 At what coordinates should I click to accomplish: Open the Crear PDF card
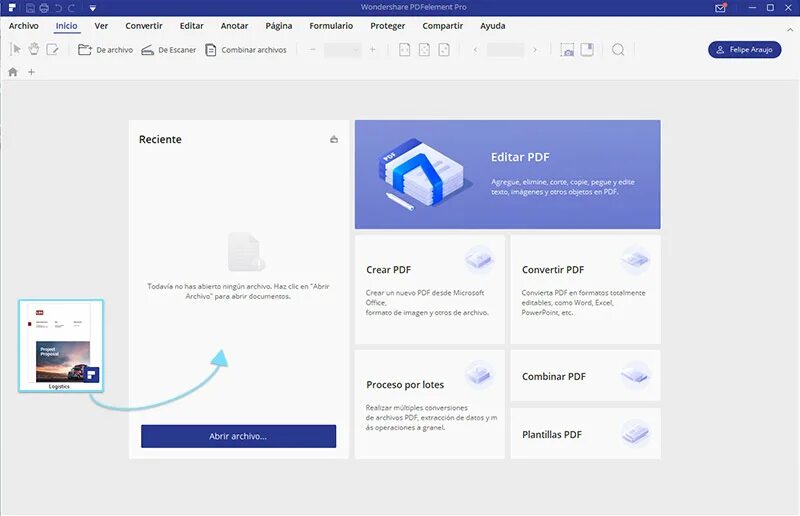(430, 289)
